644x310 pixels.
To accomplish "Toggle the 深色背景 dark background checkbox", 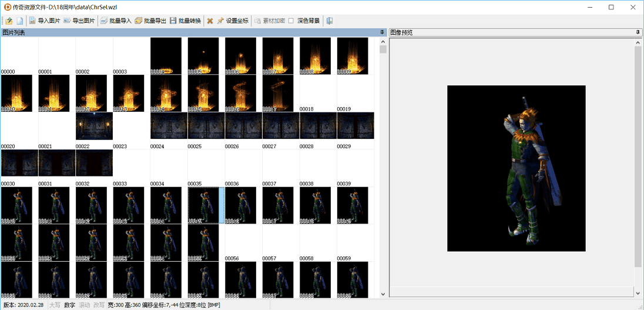I will 291,21.
